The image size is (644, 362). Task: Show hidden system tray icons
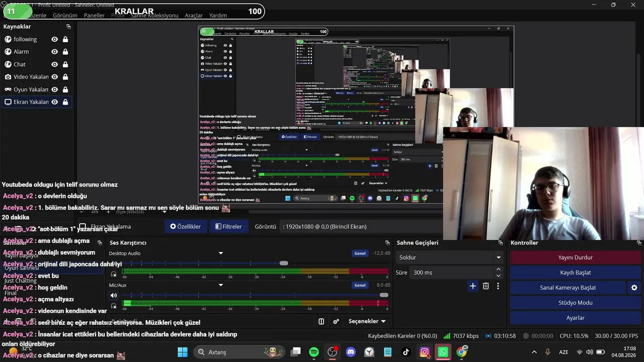point(534,352)
